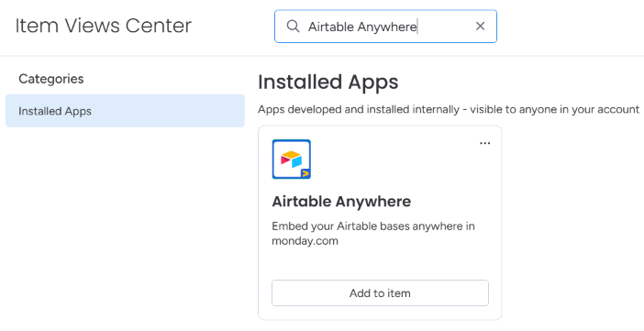The width and height of the screenshot is (644, 331).
Task: Click the Airtable Anywhere app logo
Action: (x=292, y=160)
